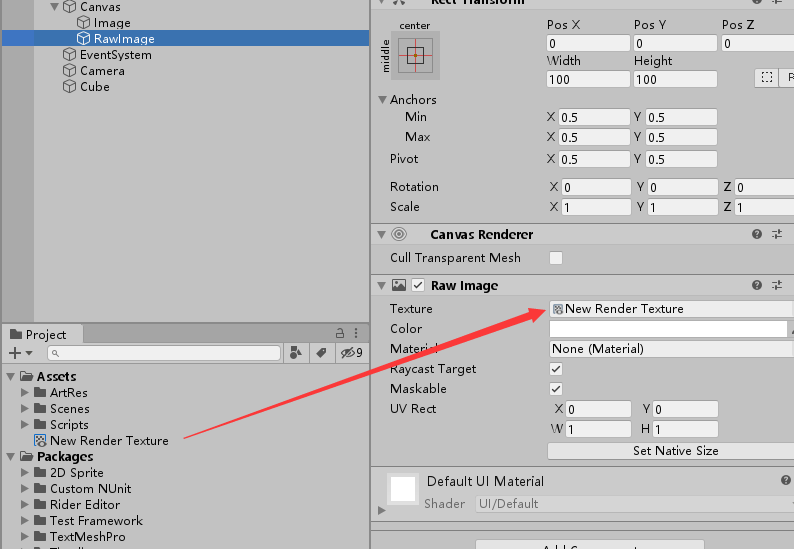Image resolution: width=794 pixels, height=549 pixels.
Task: Collapse the Anchors section
Action: pyautogui.click(x=382, y=100)
